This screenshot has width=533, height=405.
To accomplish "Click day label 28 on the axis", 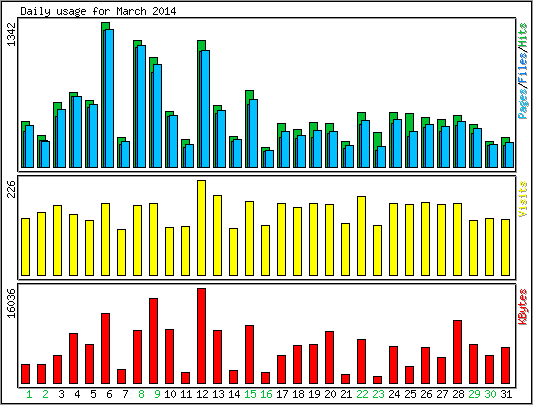I will pyautogui.click(x=458, y=394).
